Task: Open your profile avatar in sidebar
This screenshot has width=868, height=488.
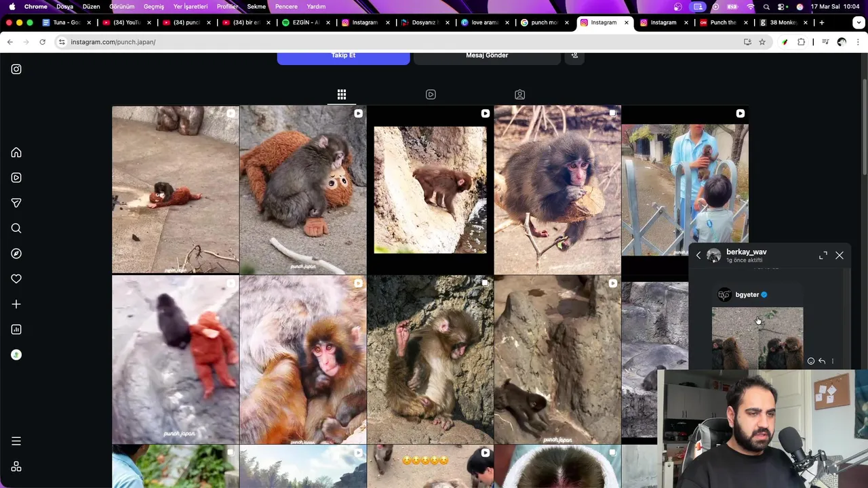Action: (16, 354)
